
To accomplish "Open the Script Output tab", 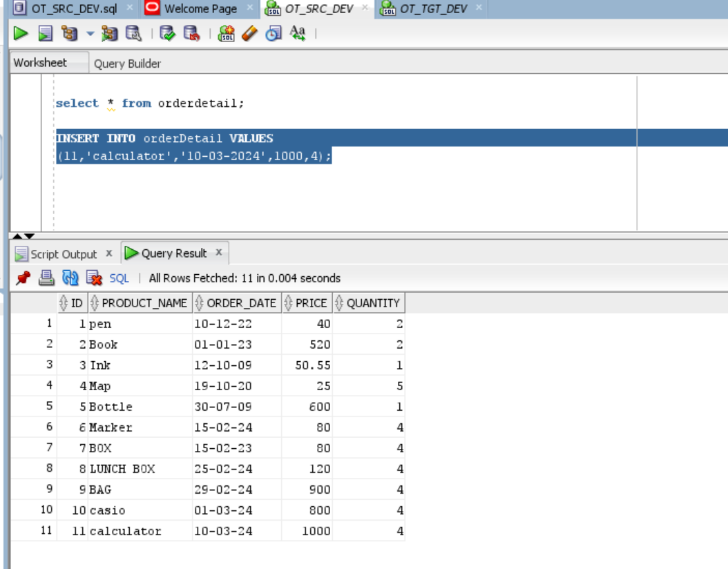I will (64, 254).
